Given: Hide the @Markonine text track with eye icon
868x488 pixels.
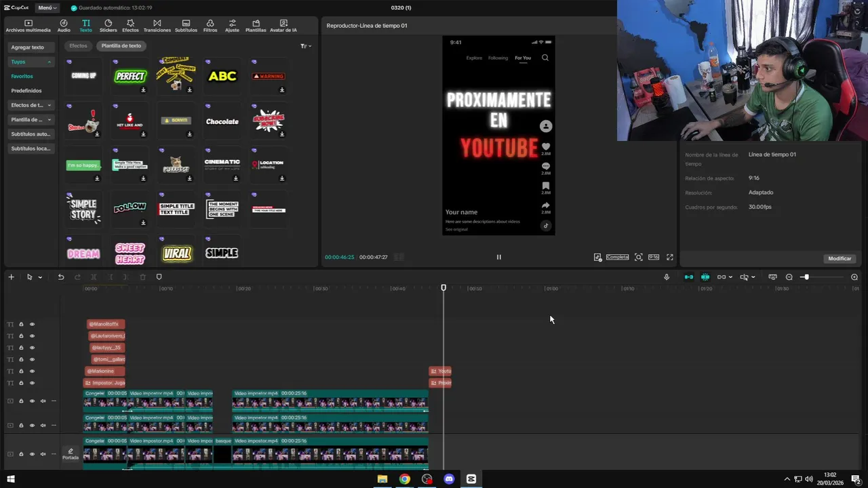Looking at the screenshot, I should 32,371.
